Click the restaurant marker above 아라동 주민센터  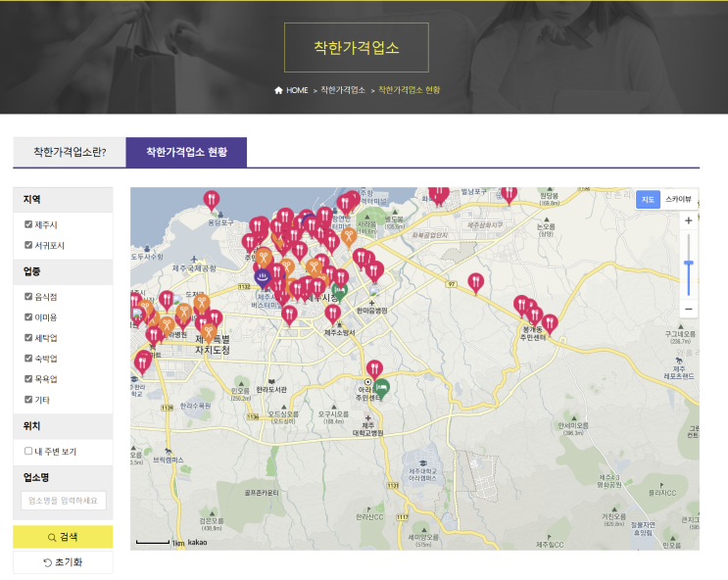pos(374,370)
